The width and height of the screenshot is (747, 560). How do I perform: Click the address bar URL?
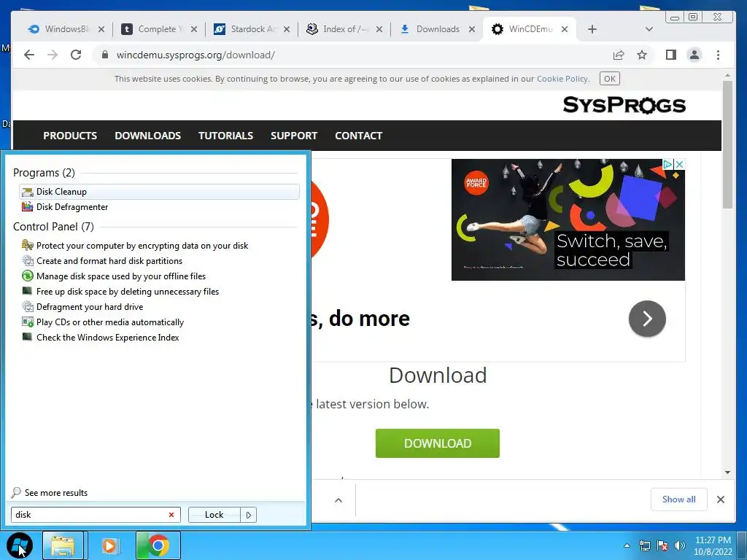click(196, 55)
